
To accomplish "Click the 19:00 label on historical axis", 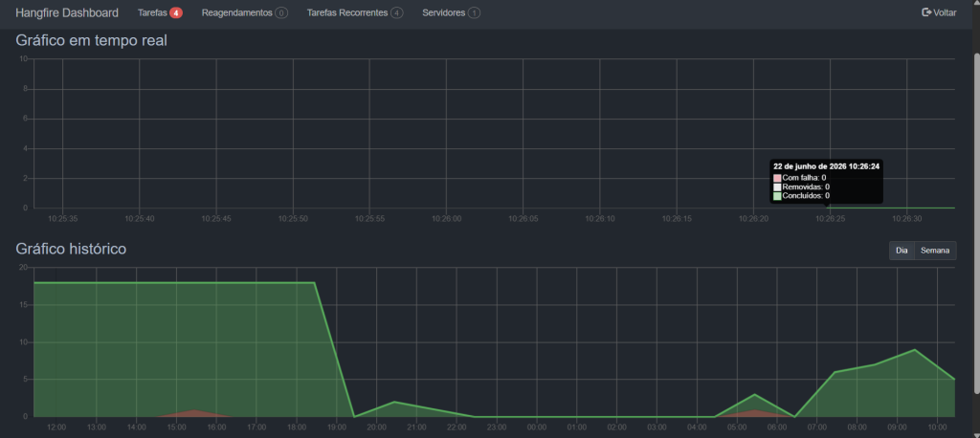I will coord(336,427).
